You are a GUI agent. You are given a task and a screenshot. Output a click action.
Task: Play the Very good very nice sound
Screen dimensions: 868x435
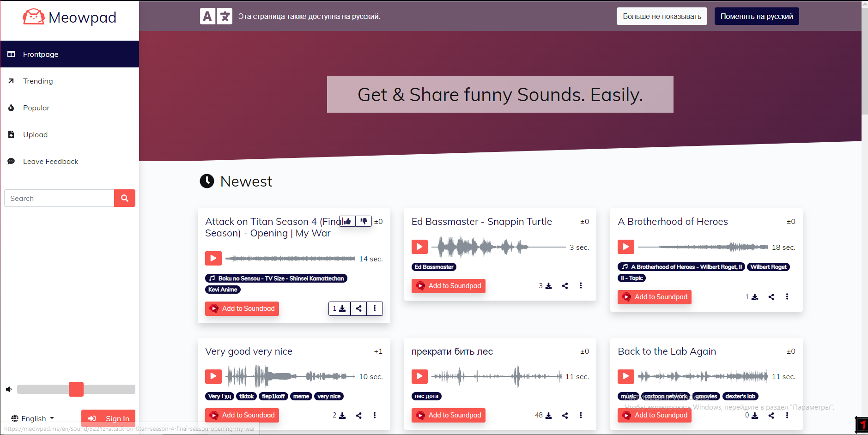pos(213,376)
